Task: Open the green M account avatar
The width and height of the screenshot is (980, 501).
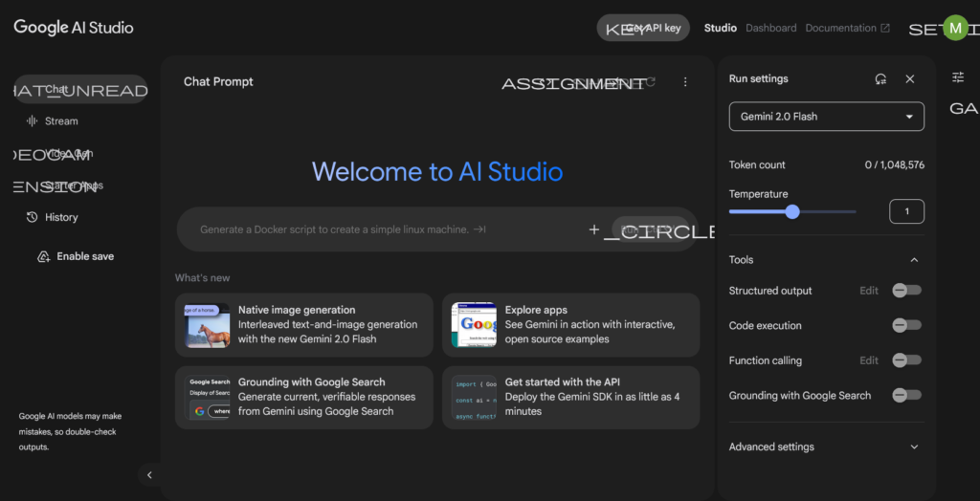Action: 955,28
